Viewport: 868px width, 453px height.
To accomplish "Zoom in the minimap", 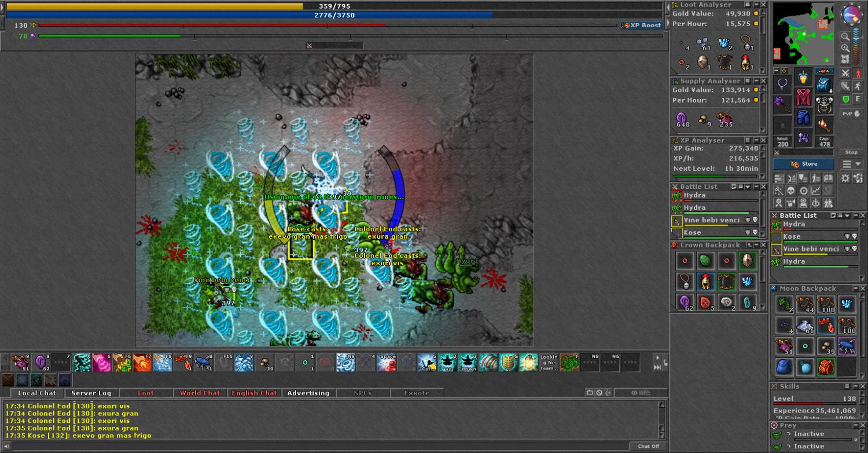I will tap(845, 49).
